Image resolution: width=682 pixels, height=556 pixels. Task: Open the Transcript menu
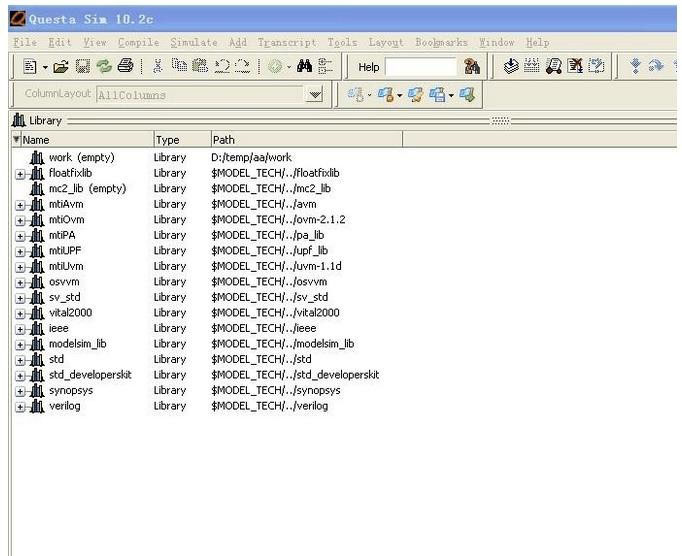pyautogui.click(x=287, y=42)
